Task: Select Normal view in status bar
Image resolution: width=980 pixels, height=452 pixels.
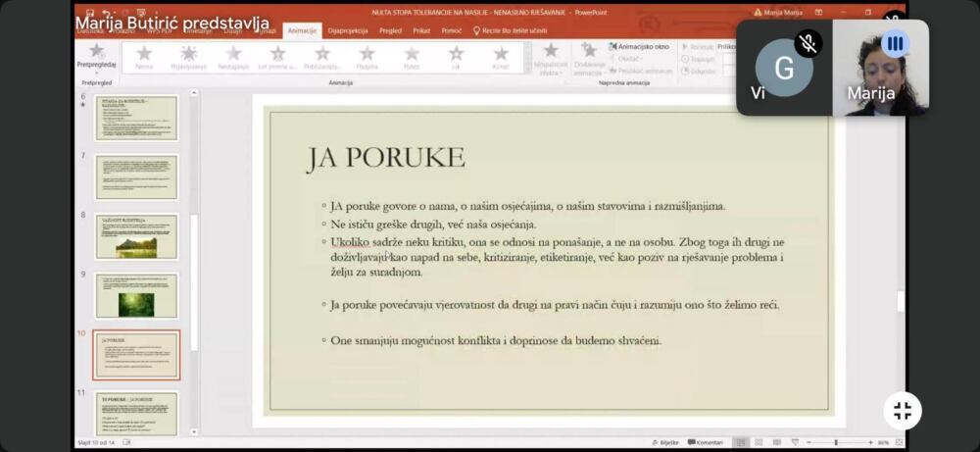Action: pyautogui.click(x=743, y=442)
